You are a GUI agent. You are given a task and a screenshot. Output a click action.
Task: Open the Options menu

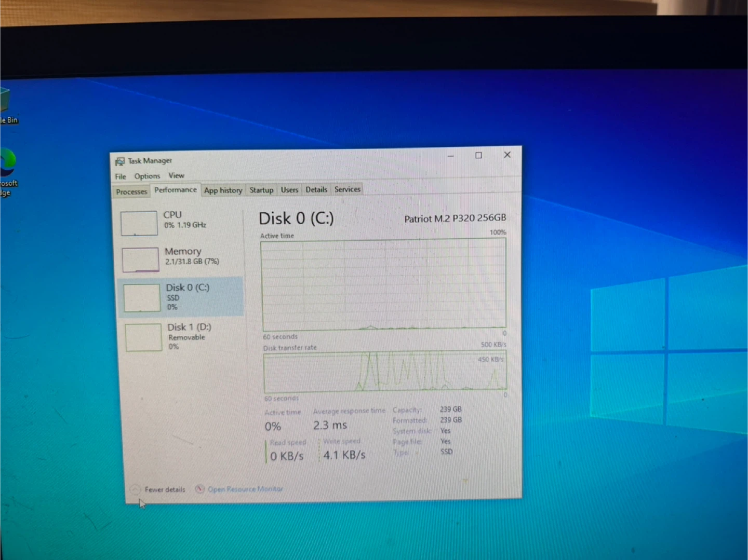pyautogui.click(x=147, y=176)
